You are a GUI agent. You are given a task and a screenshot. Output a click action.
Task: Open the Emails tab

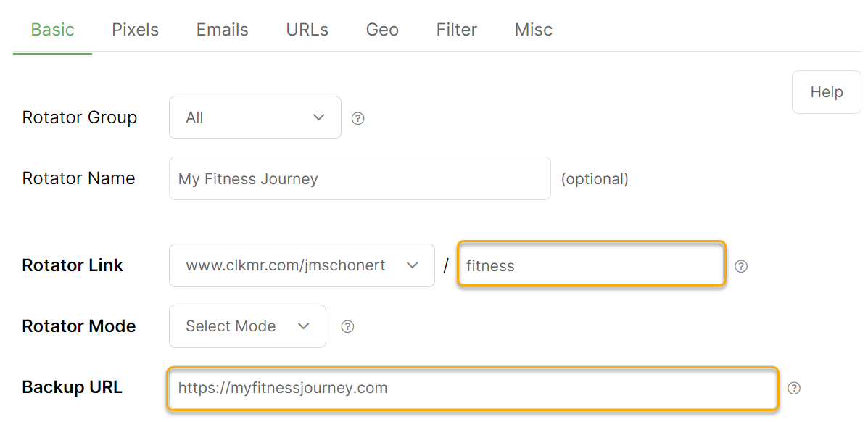coord(222,29)
